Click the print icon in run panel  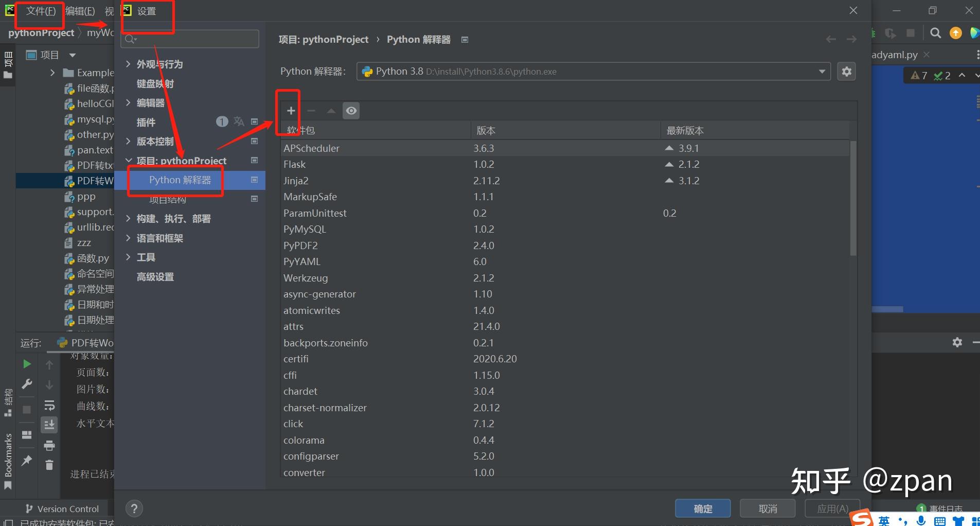tap(49, 445)
